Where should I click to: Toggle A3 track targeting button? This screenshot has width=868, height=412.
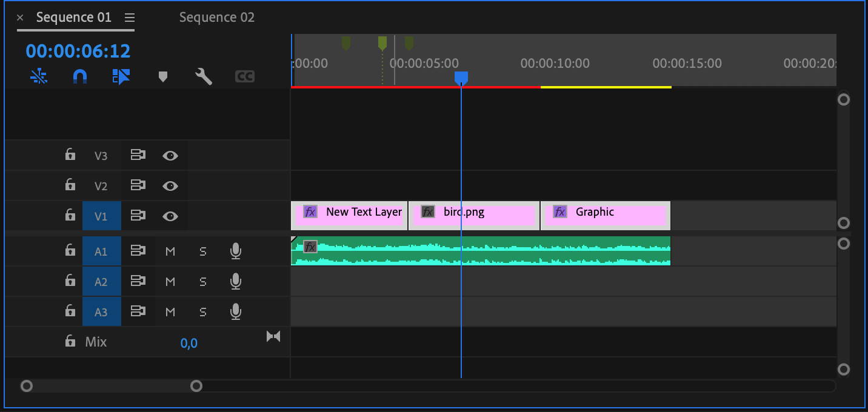pos(101,312)
